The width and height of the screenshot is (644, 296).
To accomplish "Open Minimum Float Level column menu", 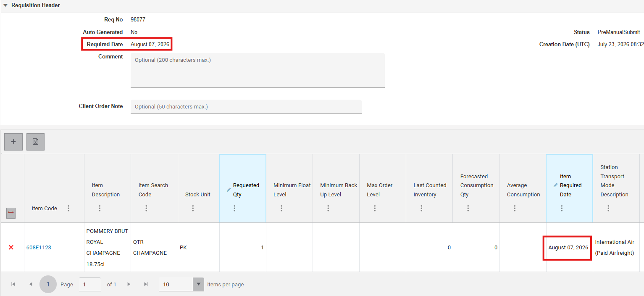I will [281, 208].
